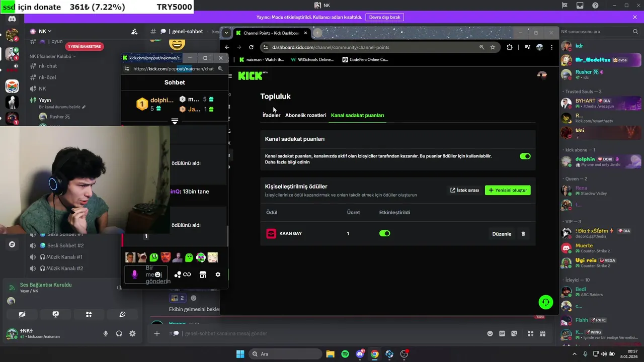The height and width of the screenshot is (362, 644).
Task: Open the Kick dashboard hamburger menu
Action: pyautogui.click(x=230, y=76)
